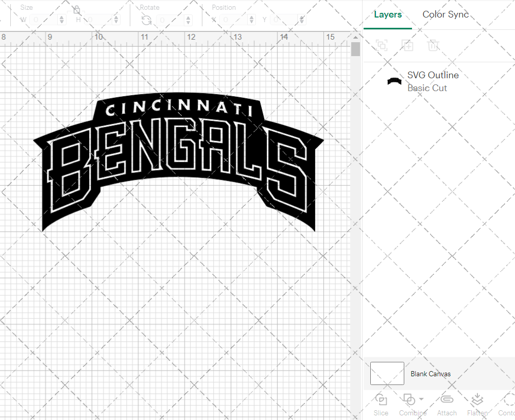515x420 pixels.
Task: Select the Cincinnati Bengals logo on canvas
Action: coord(178,162)
